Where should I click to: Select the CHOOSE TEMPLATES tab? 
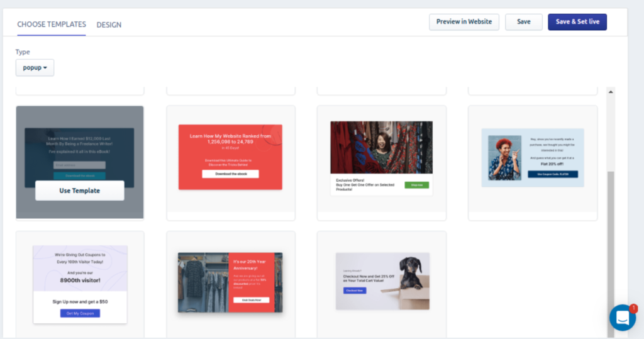(52, 25)
